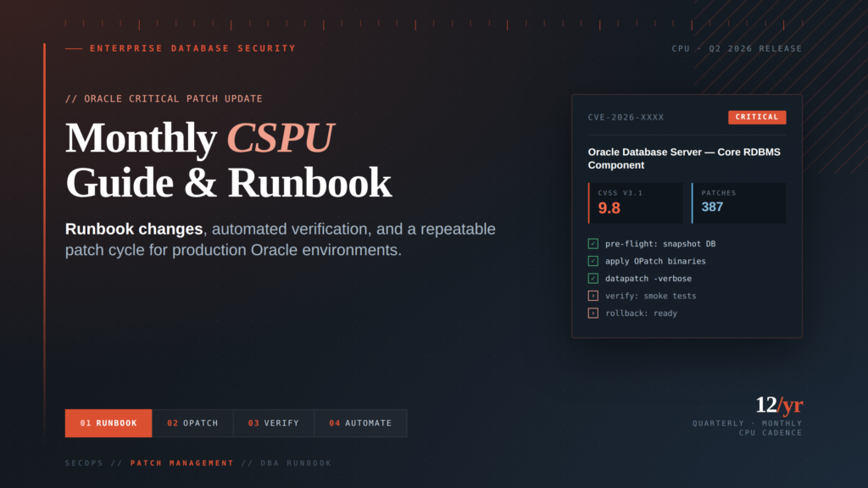
Task: Uncheck the apply OPatch binaries checkbox
Action: (593, 261)
